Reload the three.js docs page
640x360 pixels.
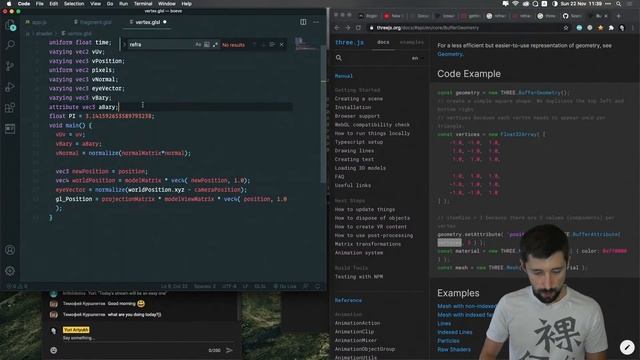[358, 28]
